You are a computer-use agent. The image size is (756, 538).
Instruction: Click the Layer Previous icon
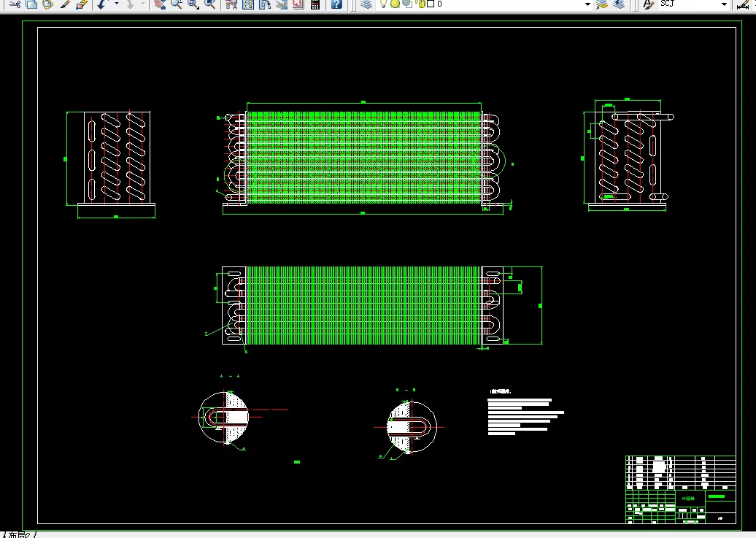(619, 4)
